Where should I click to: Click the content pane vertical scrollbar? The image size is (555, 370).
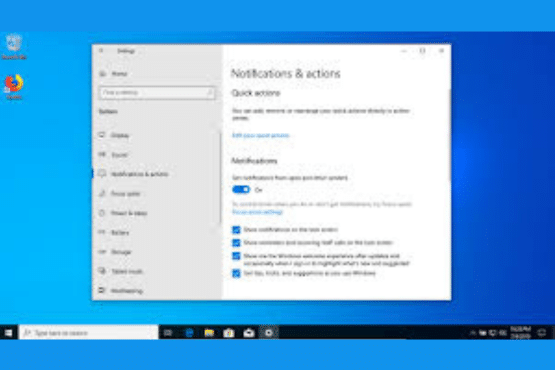[450, 135]
